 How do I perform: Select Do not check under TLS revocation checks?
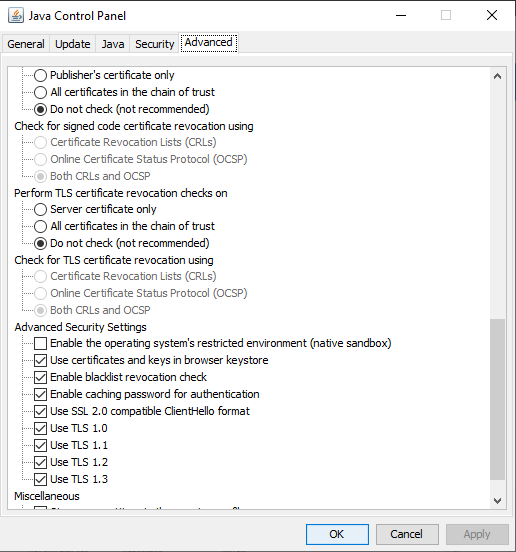(x=40, y=243)
